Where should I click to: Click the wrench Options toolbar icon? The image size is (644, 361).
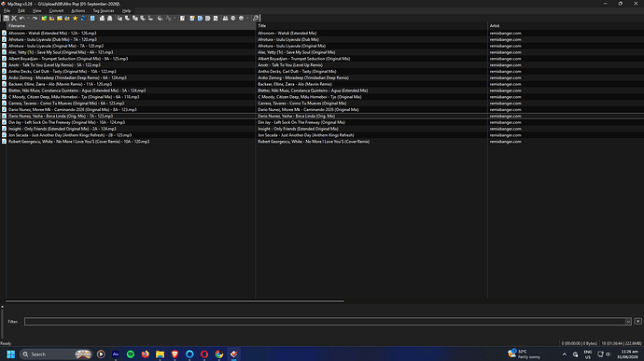256,18
